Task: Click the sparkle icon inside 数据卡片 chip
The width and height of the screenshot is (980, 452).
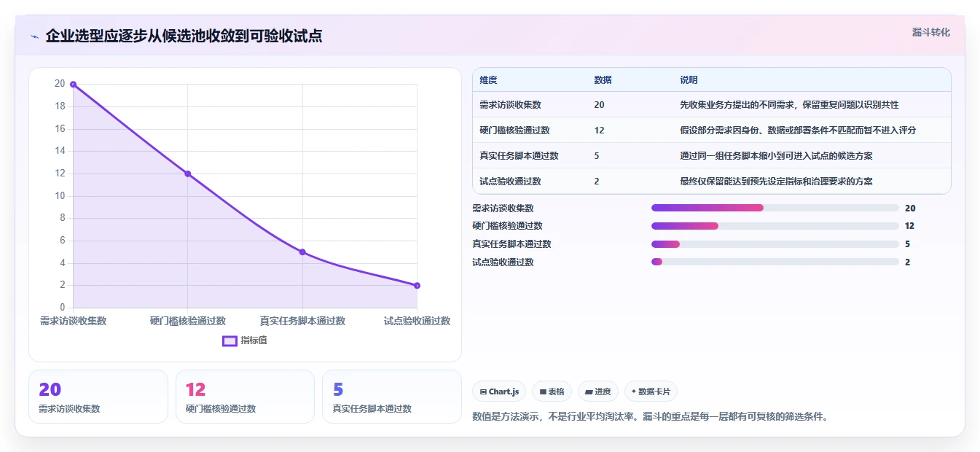Action: (634, 391)
